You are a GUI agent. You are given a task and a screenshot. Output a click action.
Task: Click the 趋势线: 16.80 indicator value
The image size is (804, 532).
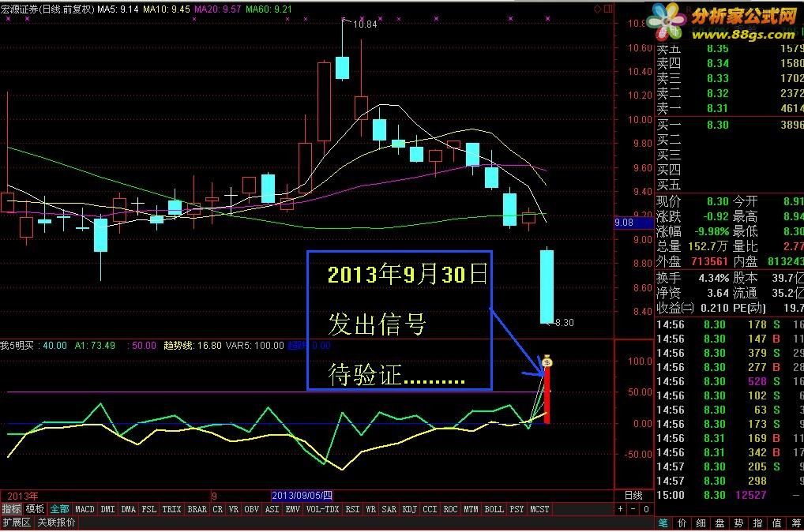pyautogui.click(x=193, y=346)
